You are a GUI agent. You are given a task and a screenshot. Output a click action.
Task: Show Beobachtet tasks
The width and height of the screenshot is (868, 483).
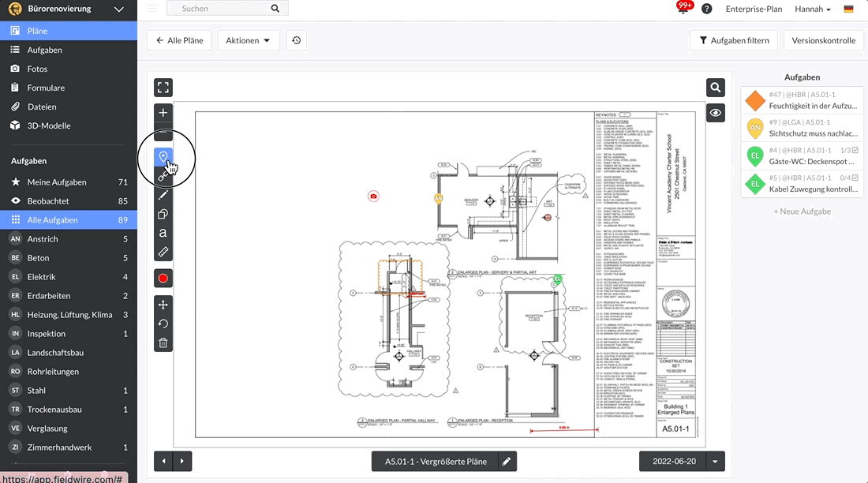pyautogui.click(x=69, y=201)
